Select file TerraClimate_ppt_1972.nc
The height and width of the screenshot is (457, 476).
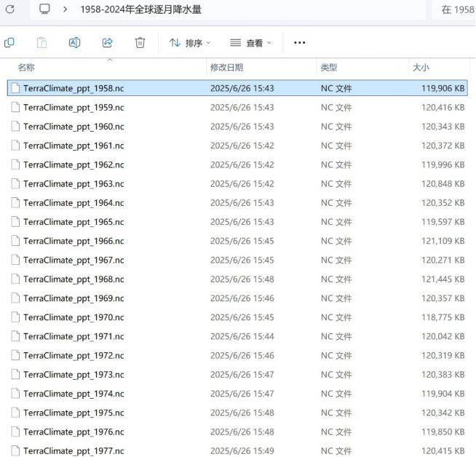click(237, 355)
